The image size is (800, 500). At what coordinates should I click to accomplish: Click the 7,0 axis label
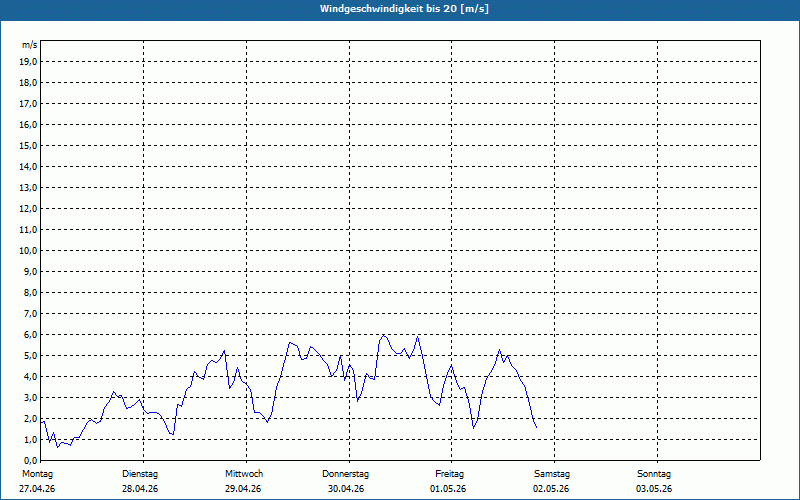point(30,314)
